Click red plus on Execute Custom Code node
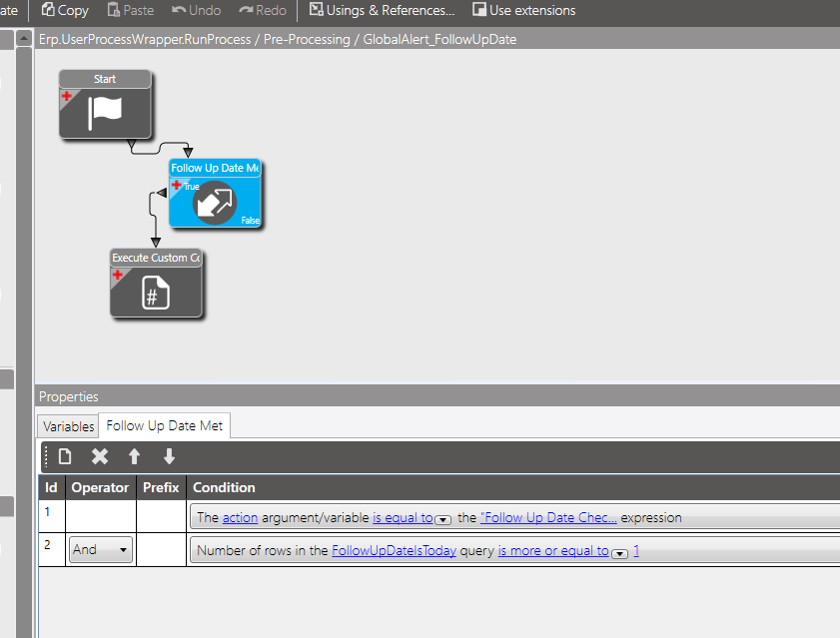This screenshot has height=638, width=840. click(x=117, y=275)
